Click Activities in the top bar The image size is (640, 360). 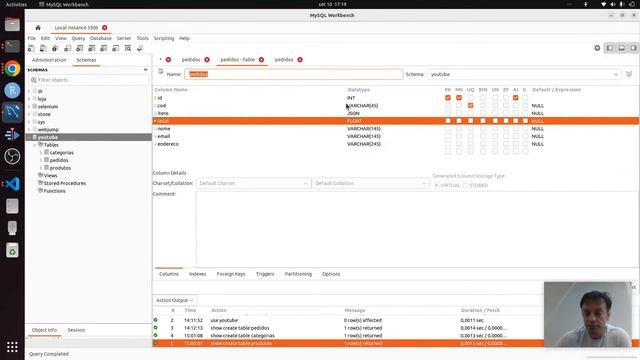tap(16, 4)
